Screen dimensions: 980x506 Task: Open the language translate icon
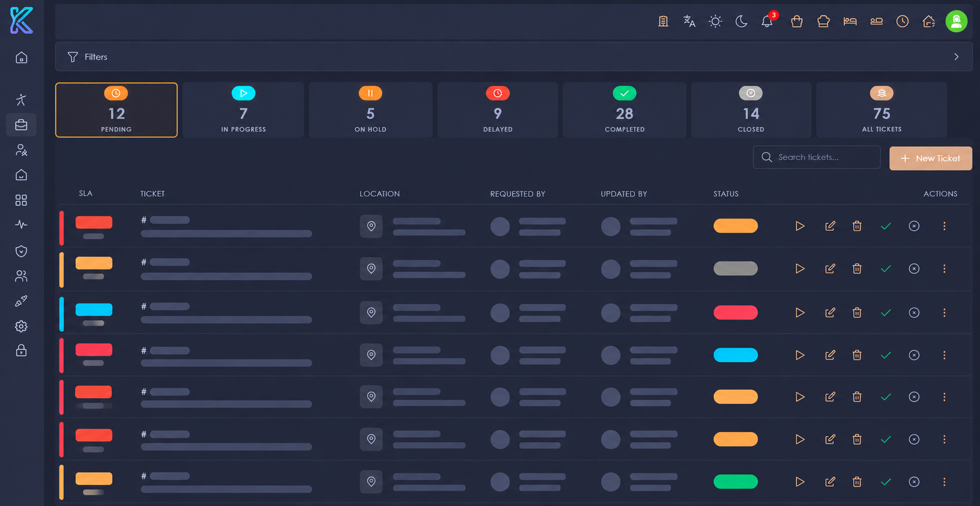tap(689, 21)
